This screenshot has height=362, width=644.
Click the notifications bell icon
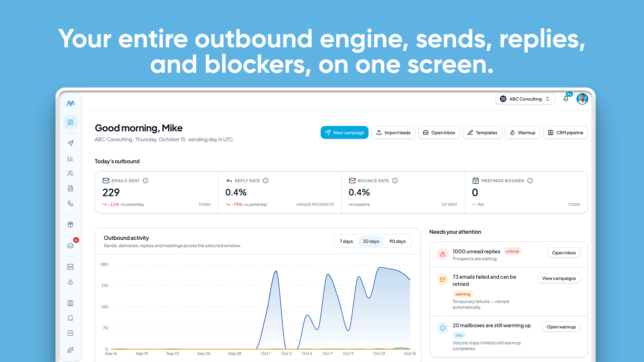coord(566,99)
